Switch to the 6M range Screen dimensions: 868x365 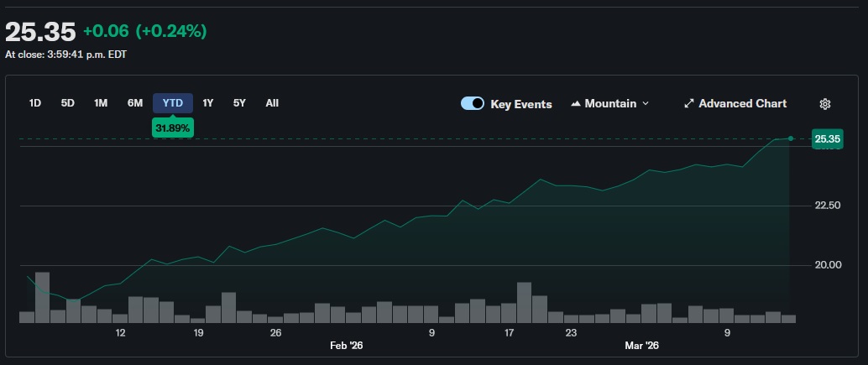pos(135,103)
